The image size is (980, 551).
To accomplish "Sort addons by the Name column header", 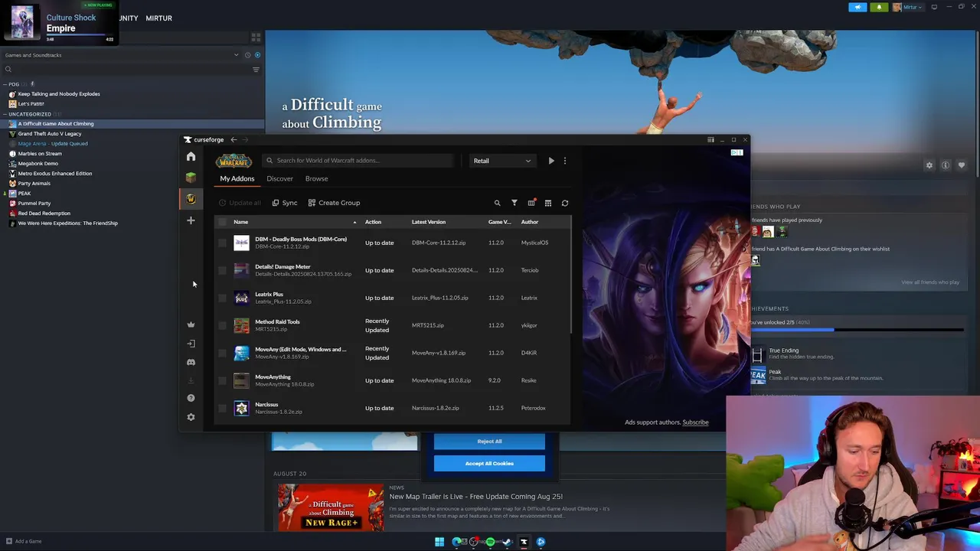I will (241, 222).
